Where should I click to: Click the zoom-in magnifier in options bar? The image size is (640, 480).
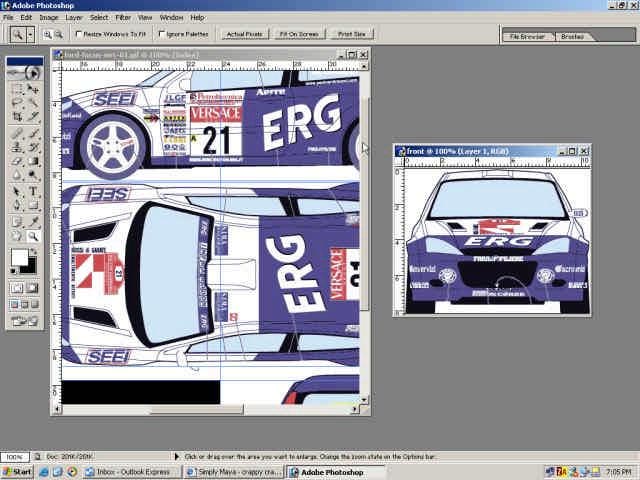click(x=50, y=34)
